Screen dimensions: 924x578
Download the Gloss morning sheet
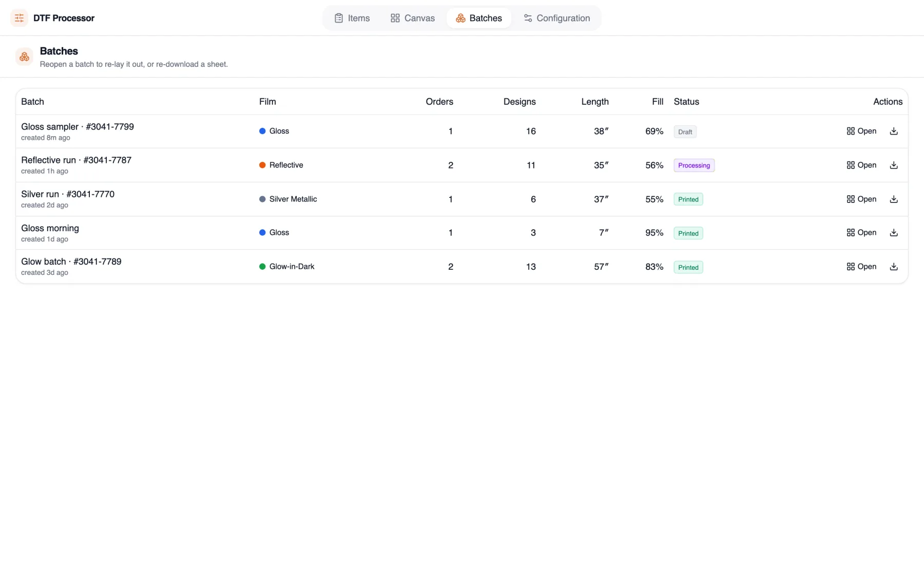coord(894,233)
